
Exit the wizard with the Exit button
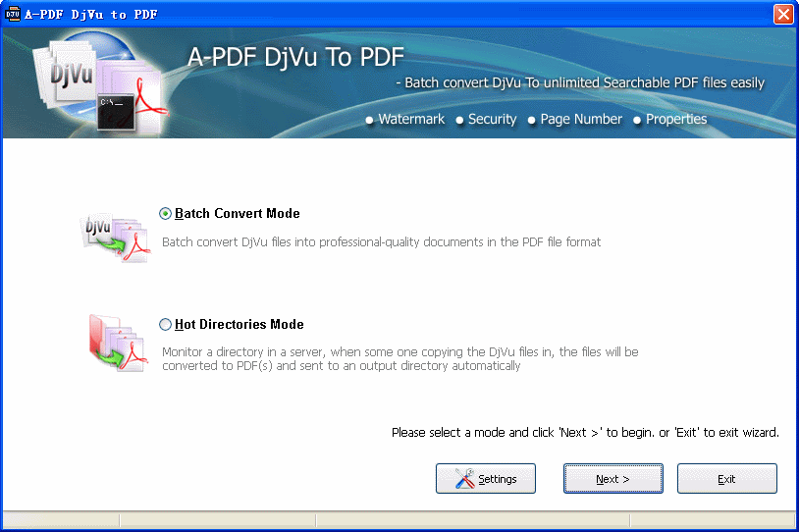click(x=726, y=478)
